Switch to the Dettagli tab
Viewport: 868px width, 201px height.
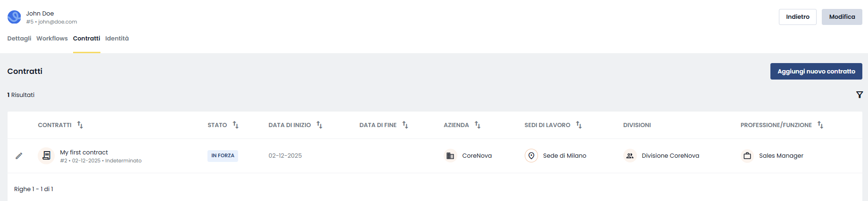(19, 39)
